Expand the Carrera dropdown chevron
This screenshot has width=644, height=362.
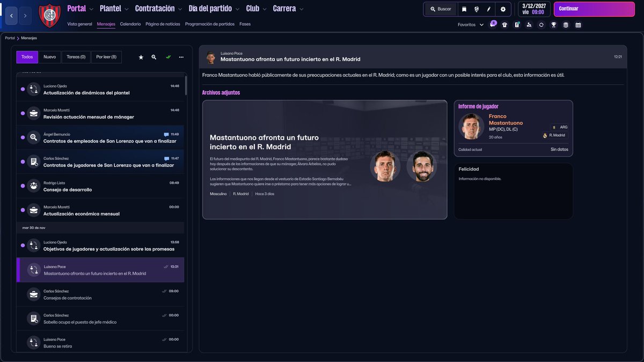pos(301,9)
